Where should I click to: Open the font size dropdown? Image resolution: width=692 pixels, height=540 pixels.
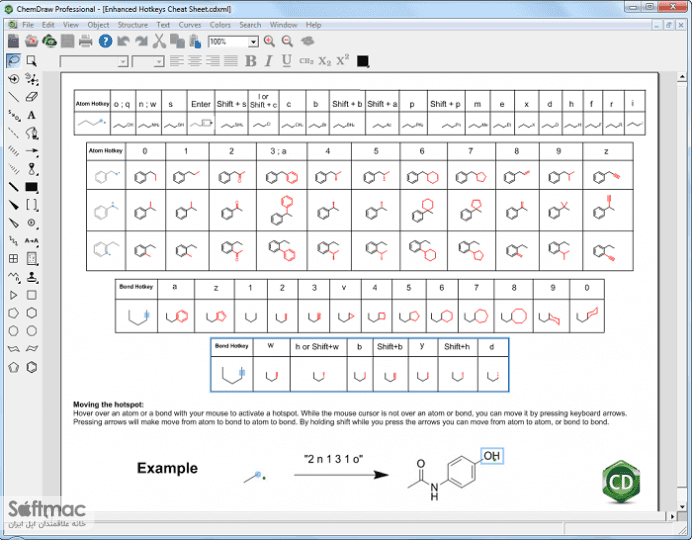[159, 61]
